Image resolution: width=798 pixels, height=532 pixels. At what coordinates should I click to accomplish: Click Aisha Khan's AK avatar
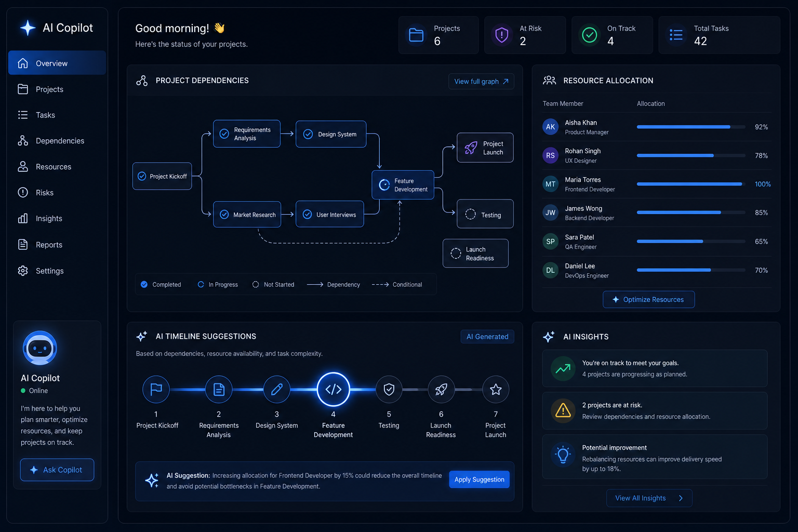click(x=550, y=127)
